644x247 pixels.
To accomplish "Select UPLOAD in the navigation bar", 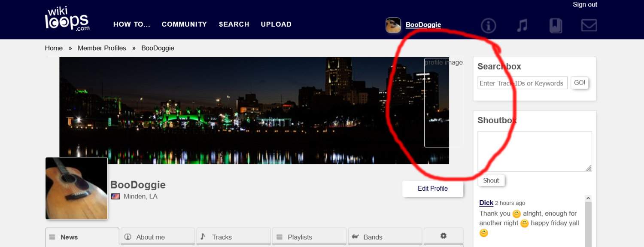I will click(276, 24).
